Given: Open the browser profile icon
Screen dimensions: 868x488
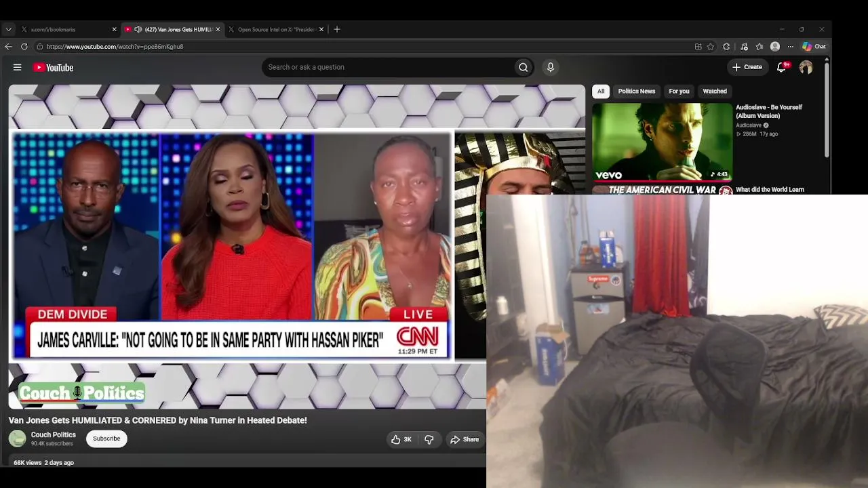Looking at the screenshot, I should coord(775,47).
